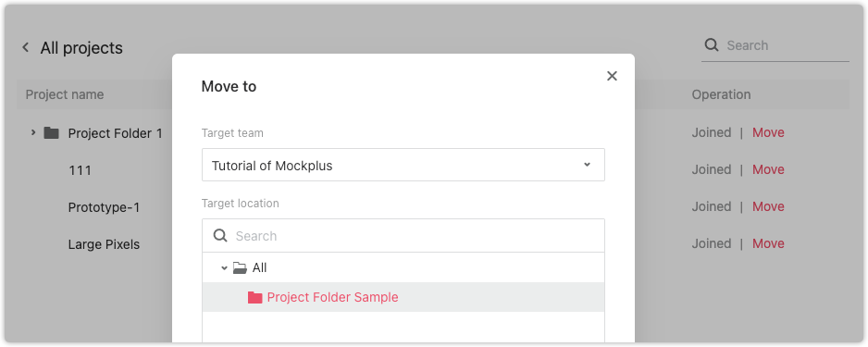The image size is (868, 347).
Task: Click the open folder icon next to All
Action: [240, 267]
